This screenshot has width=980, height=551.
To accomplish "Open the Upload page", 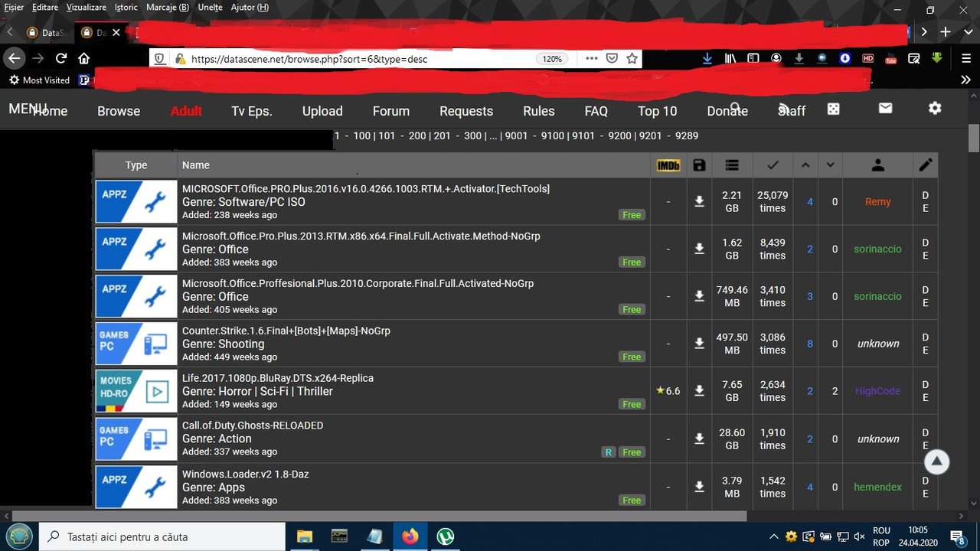I will coord(322,111).
